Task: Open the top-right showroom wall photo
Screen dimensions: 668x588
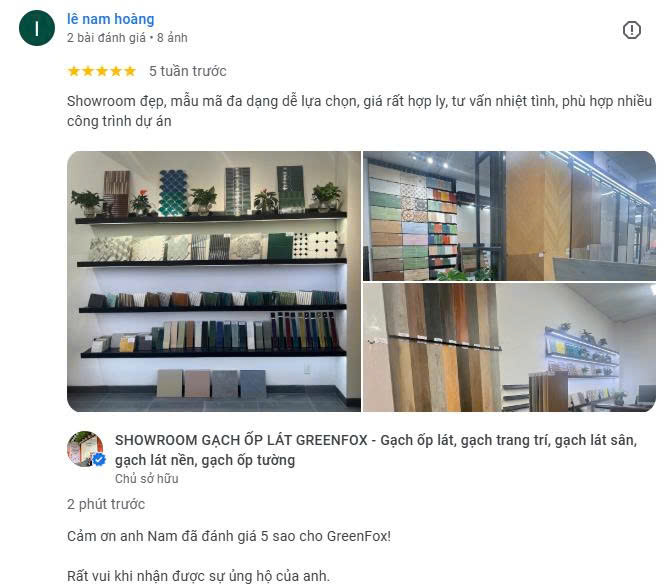Action: coord(509,216)
